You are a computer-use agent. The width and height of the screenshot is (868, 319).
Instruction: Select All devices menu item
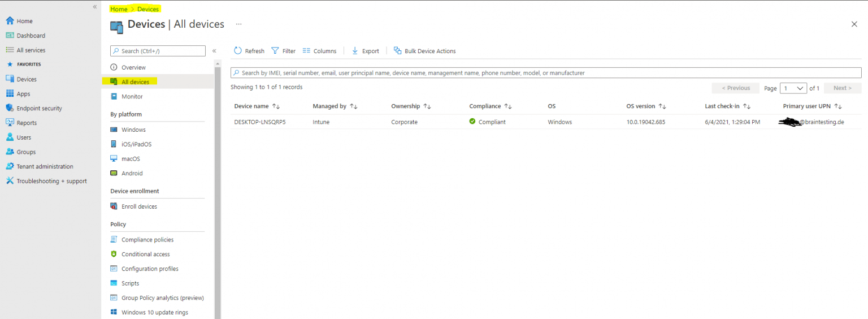[x=158, y=82]
